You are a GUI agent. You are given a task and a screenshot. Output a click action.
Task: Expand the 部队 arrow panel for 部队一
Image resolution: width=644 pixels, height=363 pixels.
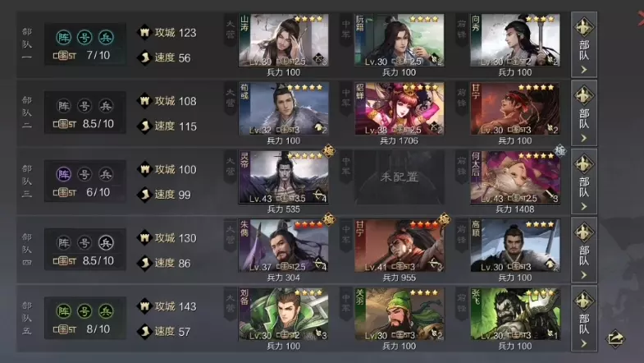584,44
